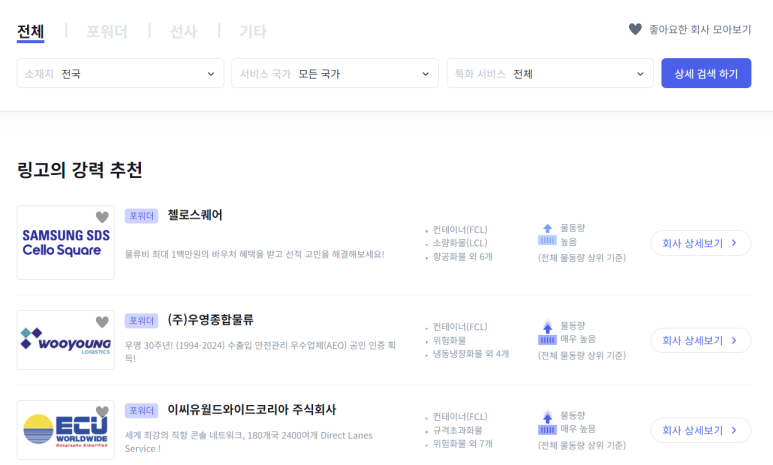The height and width of the screenshot is (465, 773).
Task: Click heart icon beside 좋아요한 회사 모아보기
Action: coord(635,30)
